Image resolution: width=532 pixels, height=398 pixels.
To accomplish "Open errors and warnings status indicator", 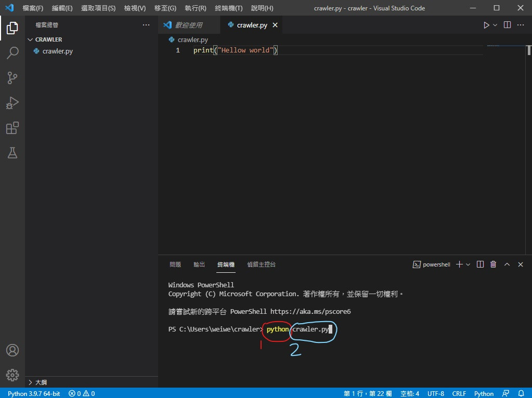I will point(82,394).
